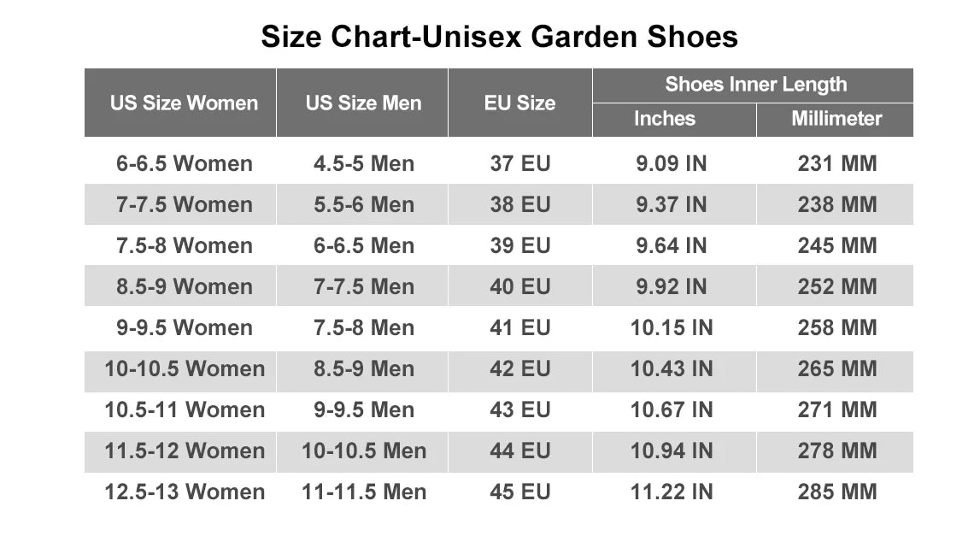Select the 5.5-6 Men cell
The height and width of the screenshot is (548, 980).
pos(364,204)
